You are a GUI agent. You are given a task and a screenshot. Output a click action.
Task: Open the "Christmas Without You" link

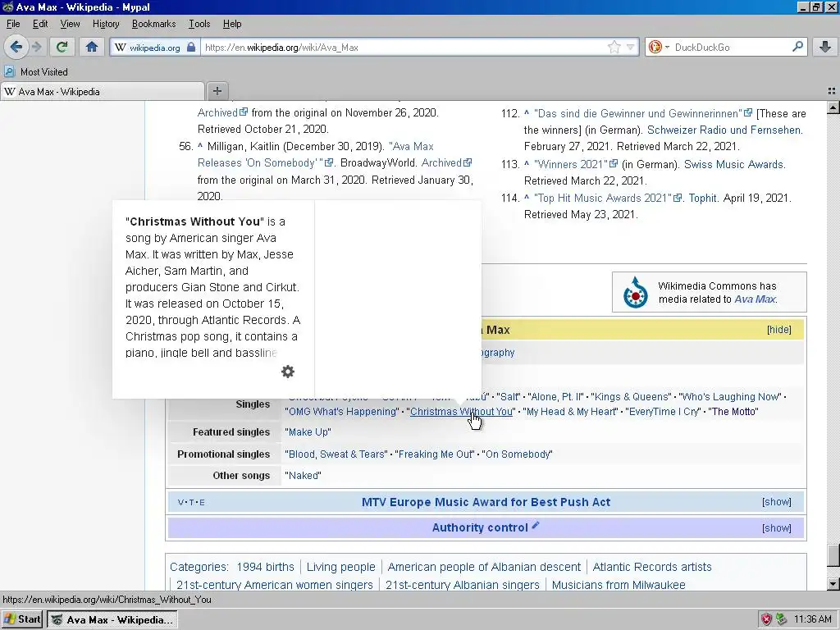pos(461,412)
